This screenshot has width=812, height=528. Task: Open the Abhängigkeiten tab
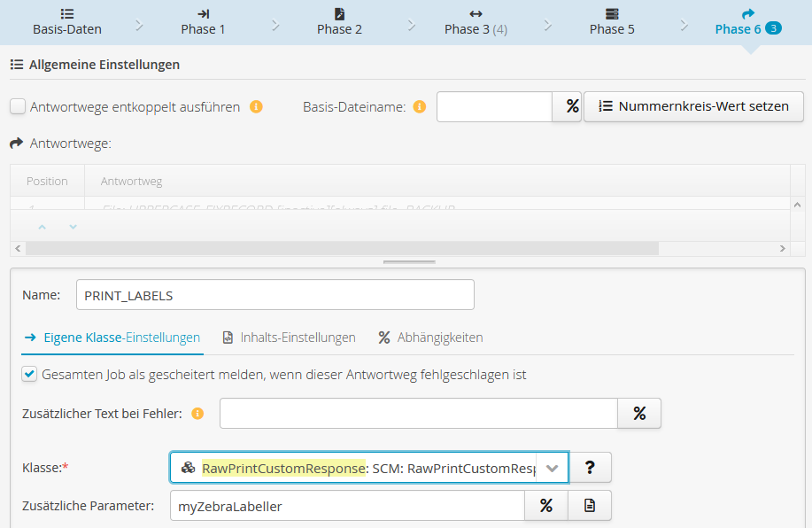coord(430,338)
